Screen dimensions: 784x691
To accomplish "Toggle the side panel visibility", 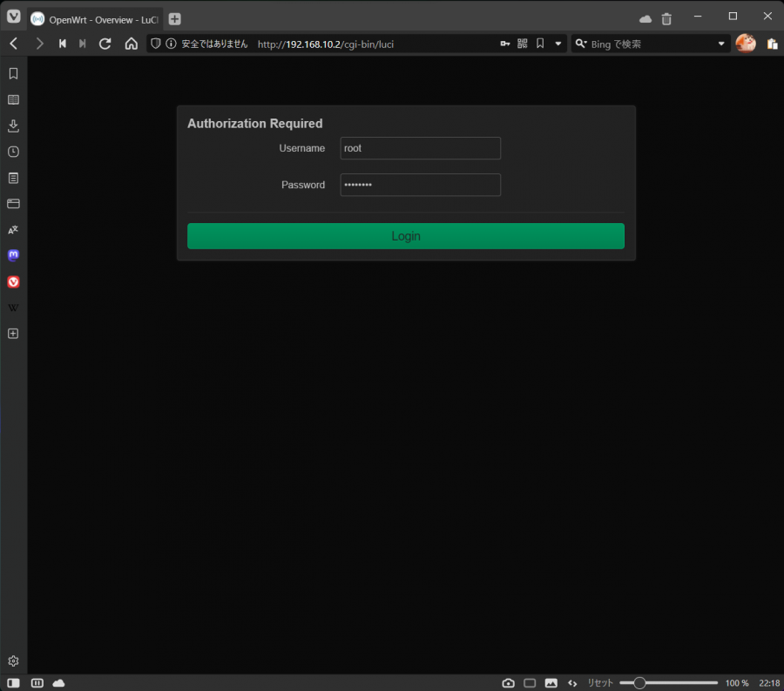I will pyautogui.click(x=13, y=683).
